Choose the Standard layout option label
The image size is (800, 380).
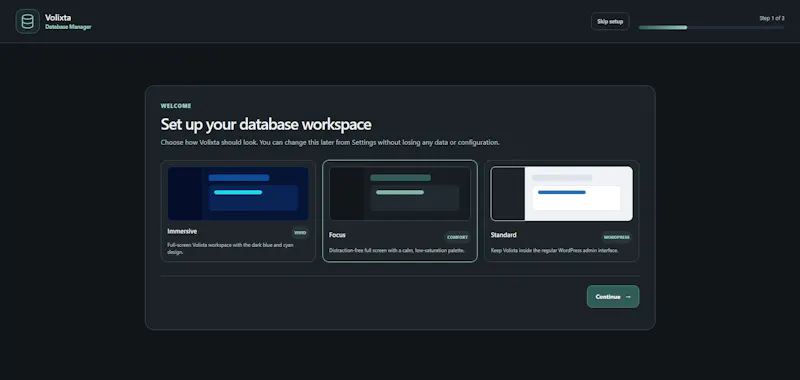coord(504,235)
